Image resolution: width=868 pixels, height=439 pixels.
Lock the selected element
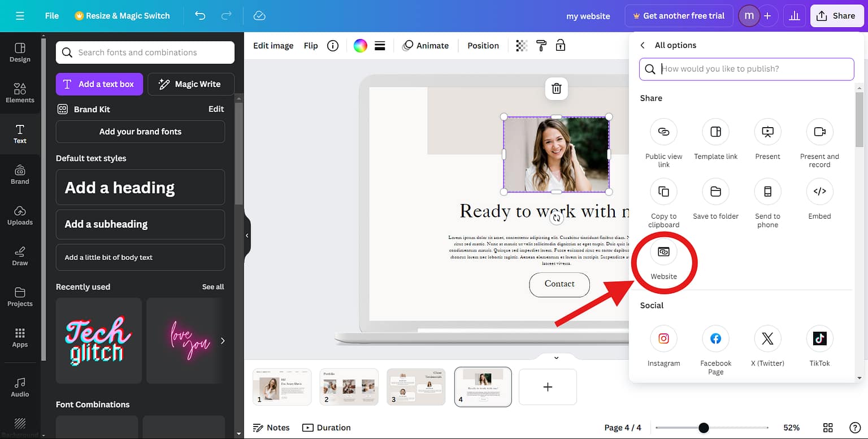click(x=560, y=45)
